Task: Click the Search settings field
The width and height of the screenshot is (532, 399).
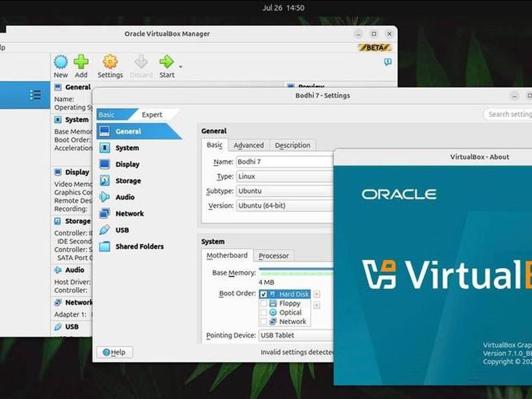Action: [508, 114]
